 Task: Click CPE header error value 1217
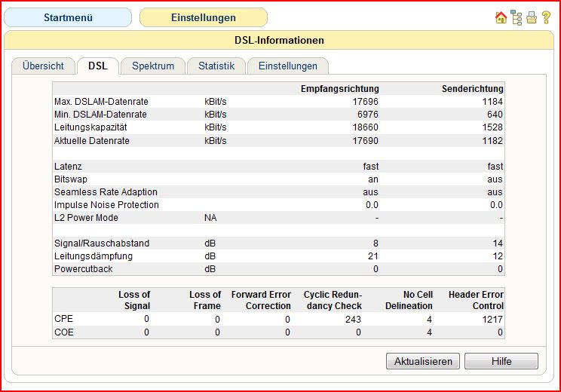tap(492, 320)
